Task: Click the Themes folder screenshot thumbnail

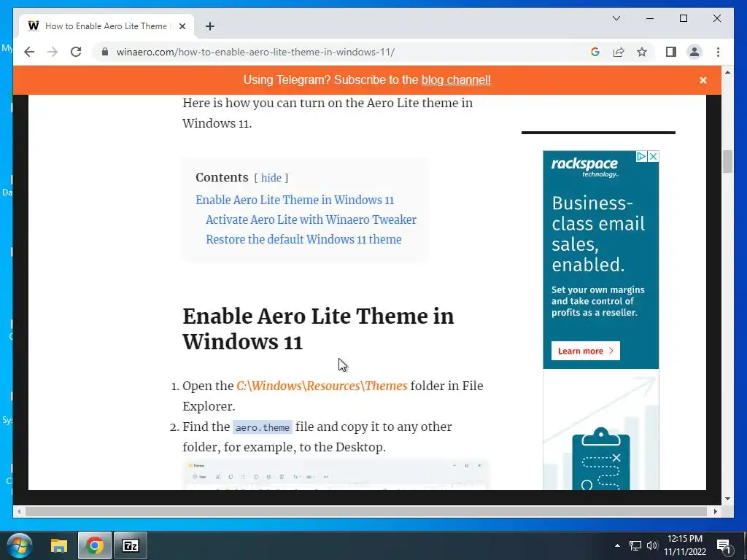Action: [336, 474]
